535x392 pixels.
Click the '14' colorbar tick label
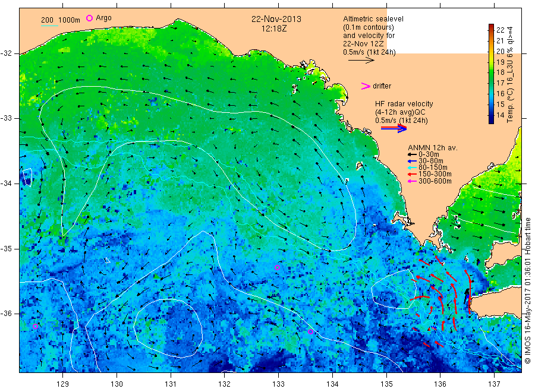(500, 115)
